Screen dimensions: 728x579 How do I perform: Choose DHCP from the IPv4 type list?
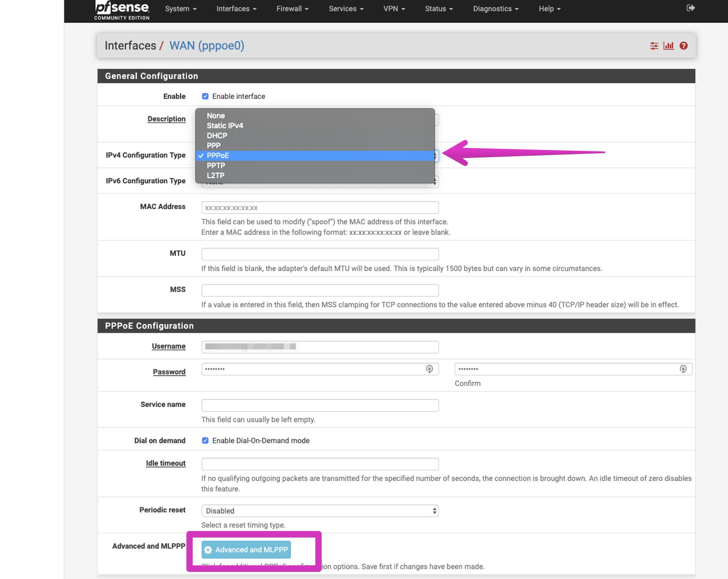(217, 136)
